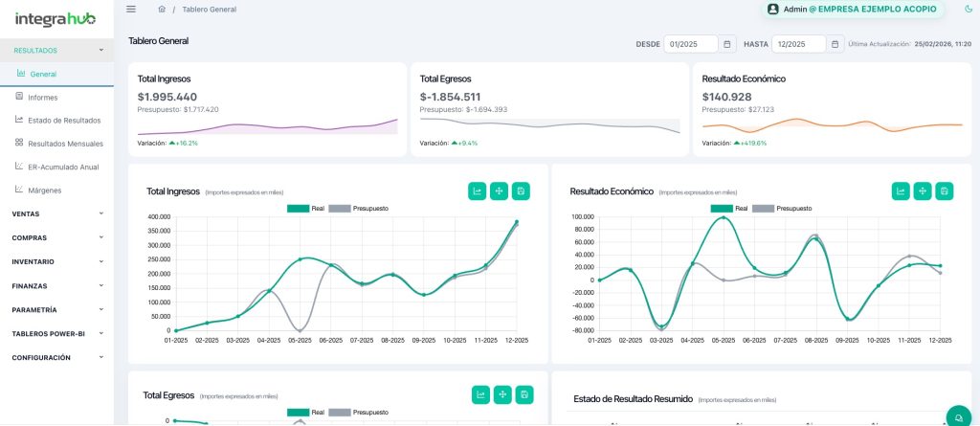Click the home breadcrumb icon
The height and width of the screenshot is (426, 980).
(x=162, y=9)
